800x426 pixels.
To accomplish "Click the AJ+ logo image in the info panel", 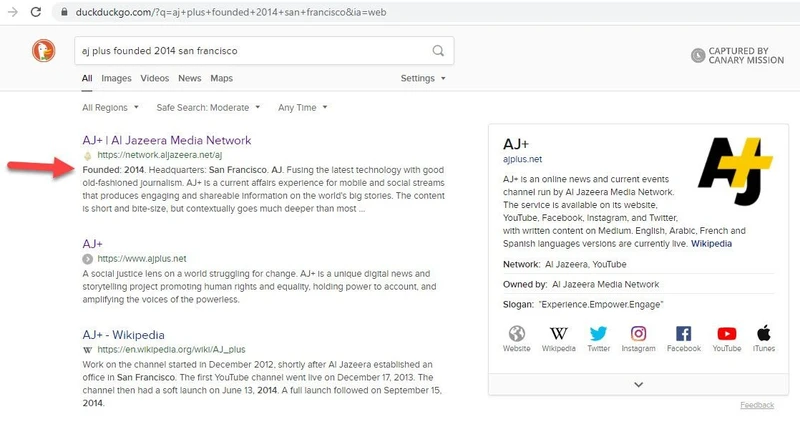I will tap(735, 170).
